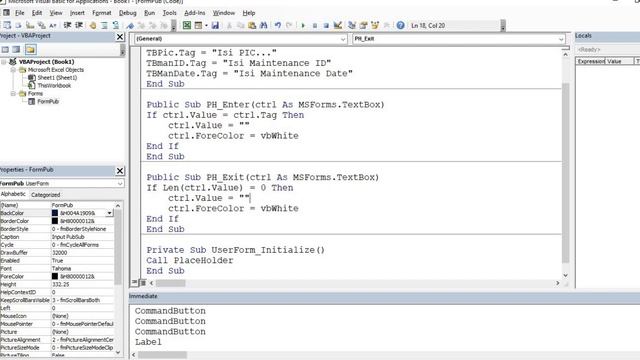The height and width of the screenshot is (360, 640).
Task: Save the workbook with the floppy icon
Action: point(215,25)
